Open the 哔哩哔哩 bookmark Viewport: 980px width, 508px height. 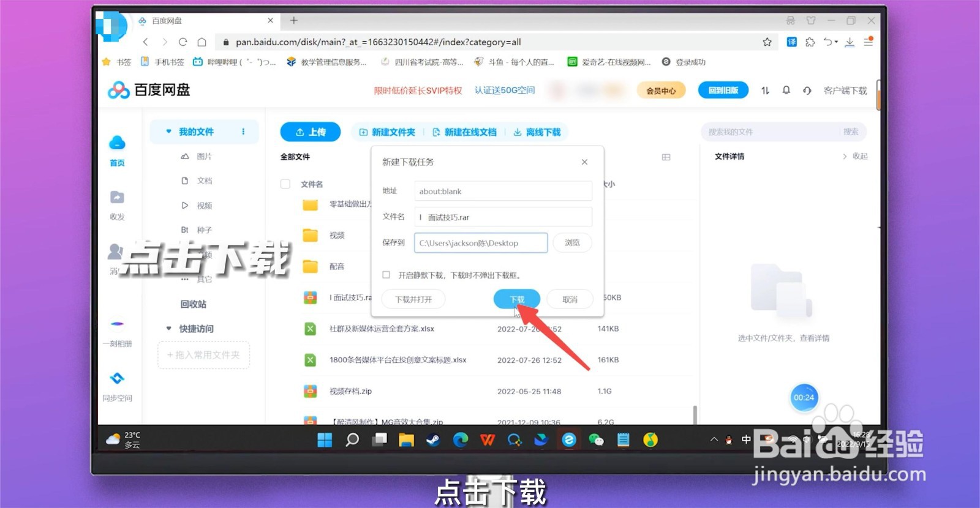(235, 62)
